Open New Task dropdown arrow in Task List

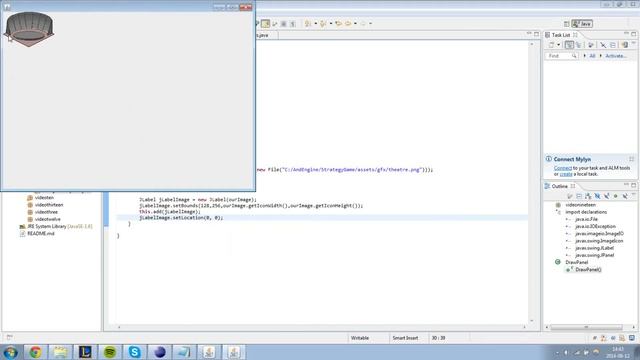(559, 45)
